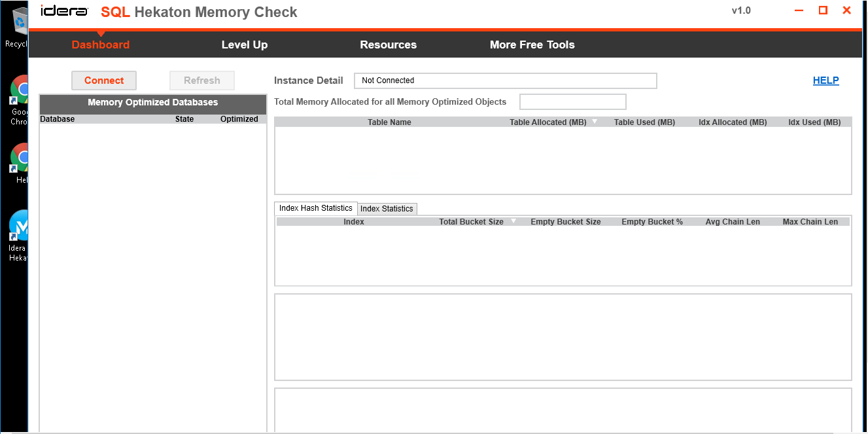
Task: Open the More Free Tools tab
Action: pos(532,45)
